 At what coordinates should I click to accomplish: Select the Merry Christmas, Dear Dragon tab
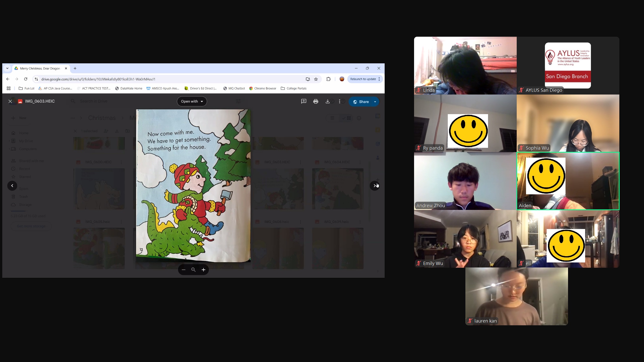pos(40,68)
